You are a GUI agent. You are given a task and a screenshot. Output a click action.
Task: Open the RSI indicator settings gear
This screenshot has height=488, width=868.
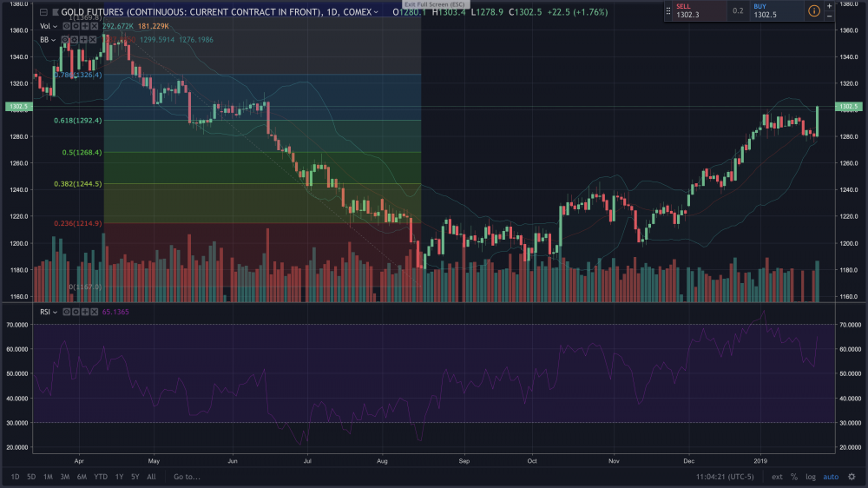click(x=77, y=311)
